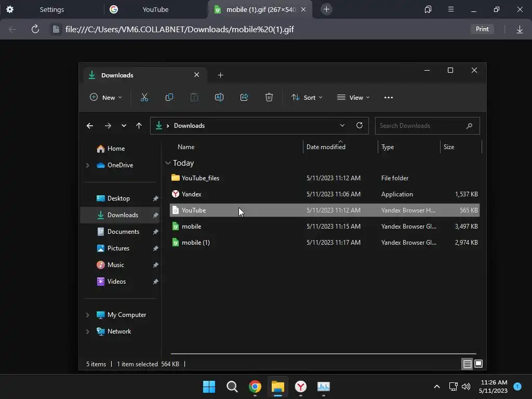532x399 pixels.
Task: Go up one folder level
Action: [x=139, y=126]
